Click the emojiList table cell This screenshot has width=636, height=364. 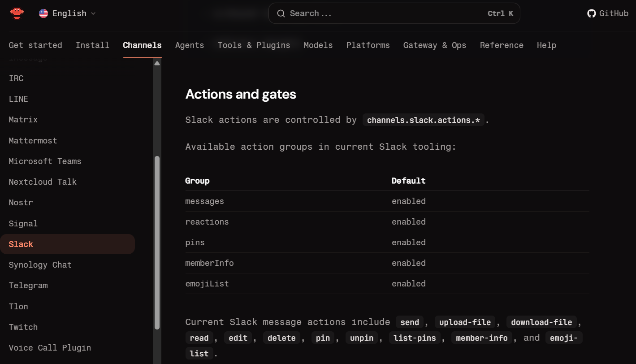(207, 284)
